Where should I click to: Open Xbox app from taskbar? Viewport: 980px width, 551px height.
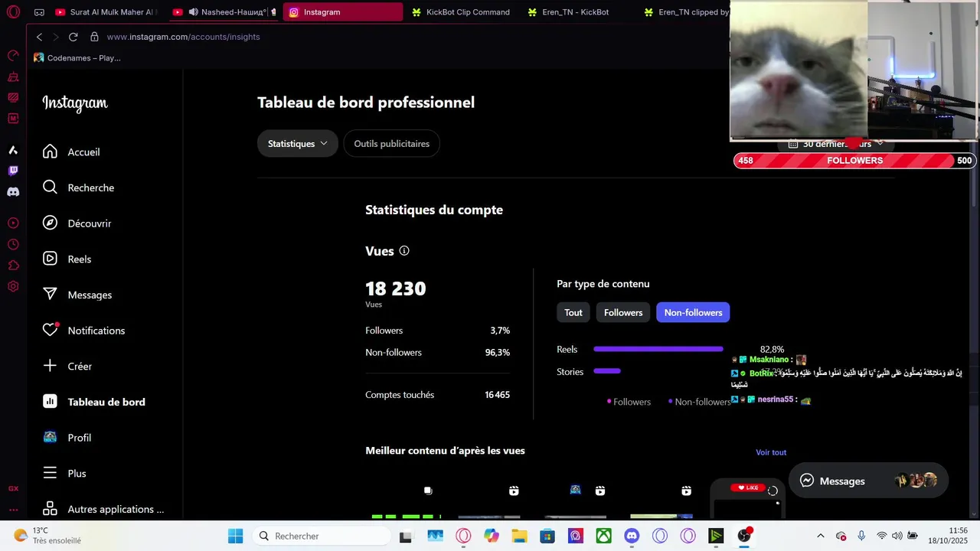[x=604, y=536]
